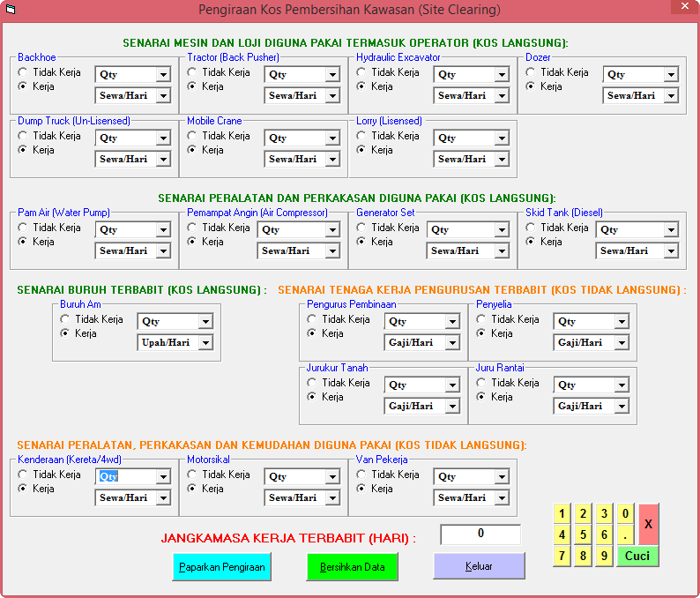Screen dimensions: 700x598
Task: Open Pemampat Angin Sewa/Hari dropdown
Action: pos(332,250)
